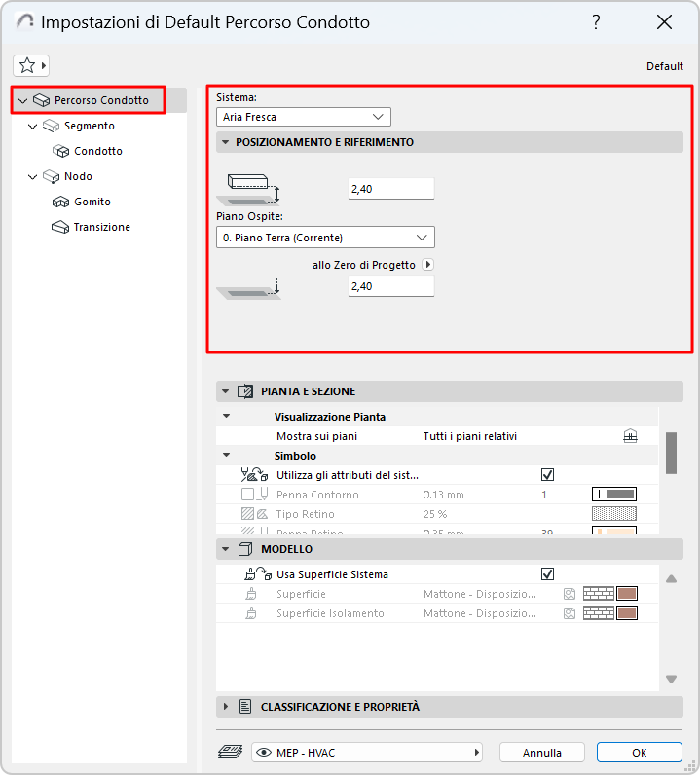The height and width of the screenshot is (775, 700).
Task: Collapse the Simbolo group
Action: (227, 456)
